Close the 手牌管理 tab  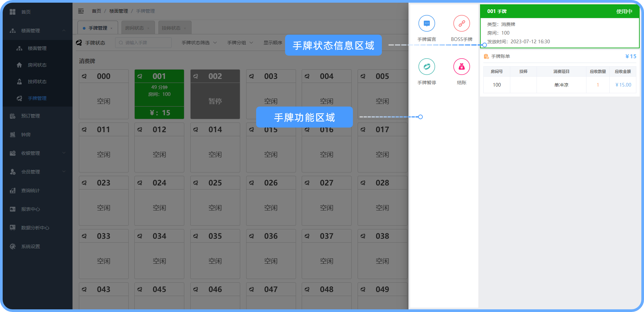111,28
